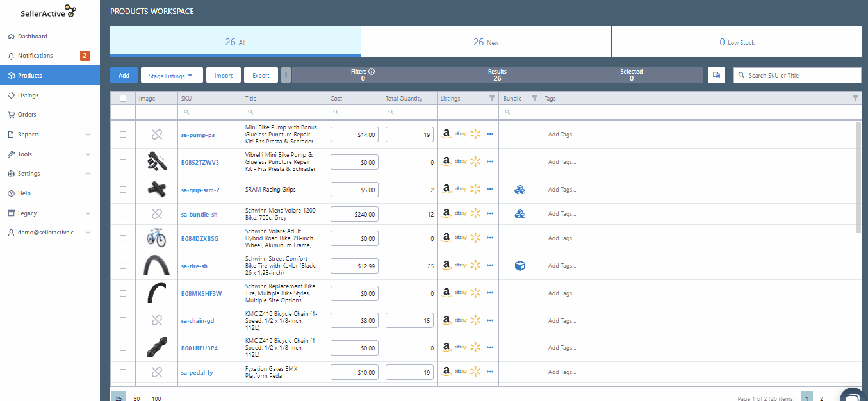Open the Stage Listings dropdown

171,76
